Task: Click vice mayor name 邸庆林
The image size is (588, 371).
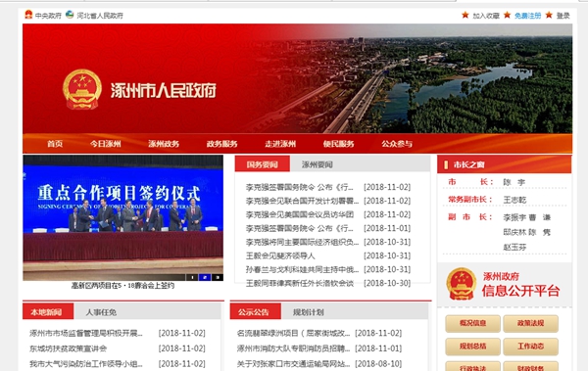Action: click(x=514, y=232)
